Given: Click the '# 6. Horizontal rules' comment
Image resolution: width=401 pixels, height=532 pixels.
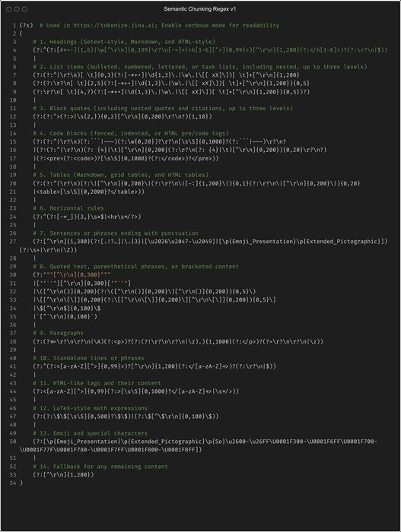Looking at the screenshot, I should (x=68, y=208).
